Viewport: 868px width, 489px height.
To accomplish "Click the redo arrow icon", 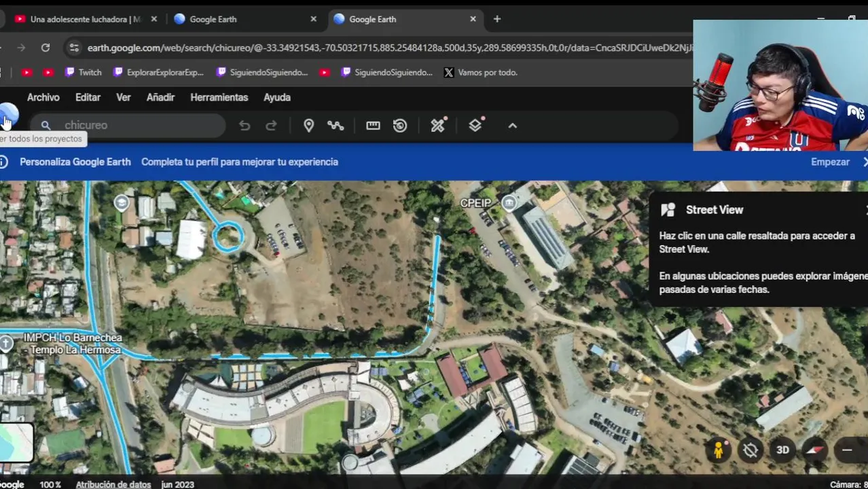I will click(x=271, y=125).
